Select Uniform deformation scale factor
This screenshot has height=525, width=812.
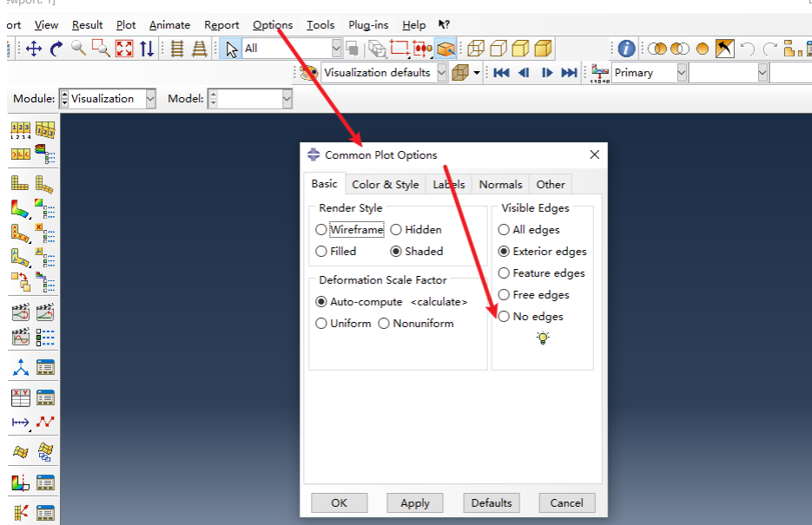click(321, 324)
